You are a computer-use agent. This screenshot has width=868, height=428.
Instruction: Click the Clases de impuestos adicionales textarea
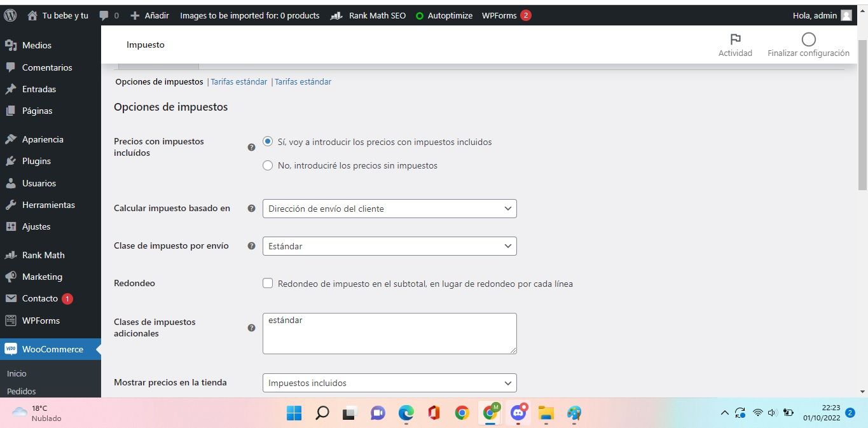click(x=389, y=333)
